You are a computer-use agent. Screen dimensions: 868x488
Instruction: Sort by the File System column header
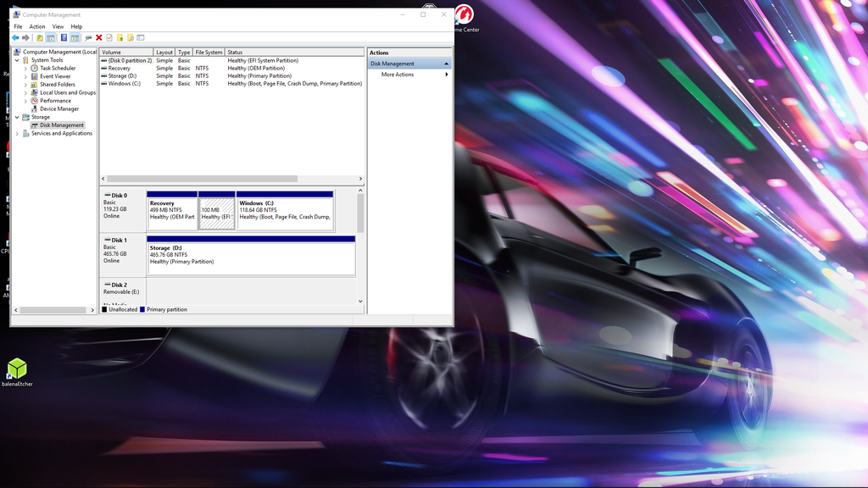[x=209, y=52]
